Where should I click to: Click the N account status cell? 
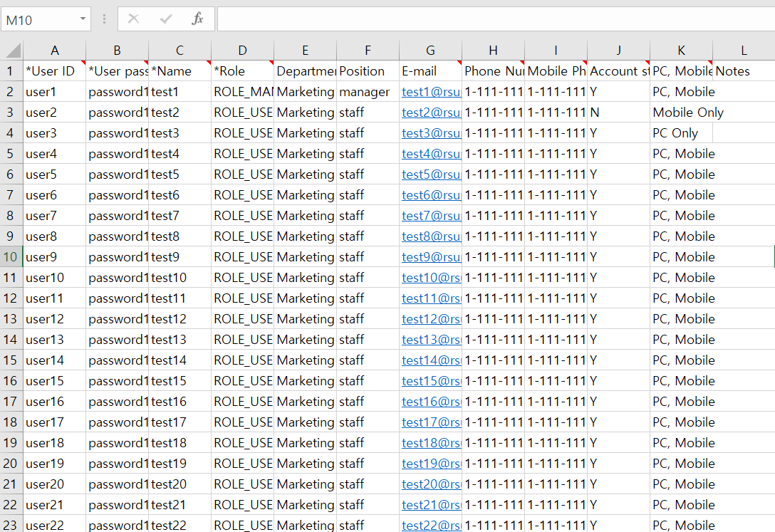pyautogui.click(x=619, y=113)
